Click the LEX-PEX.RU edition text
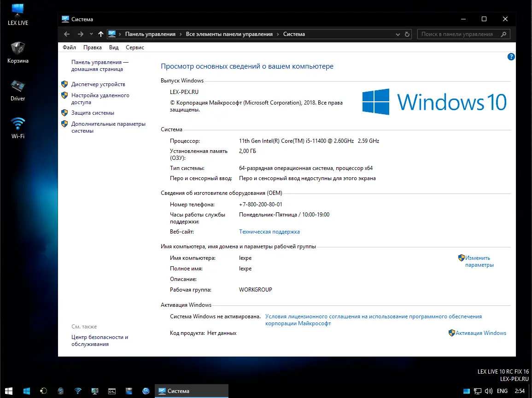This screenshot has height=398, width=532. click(184, 92)
